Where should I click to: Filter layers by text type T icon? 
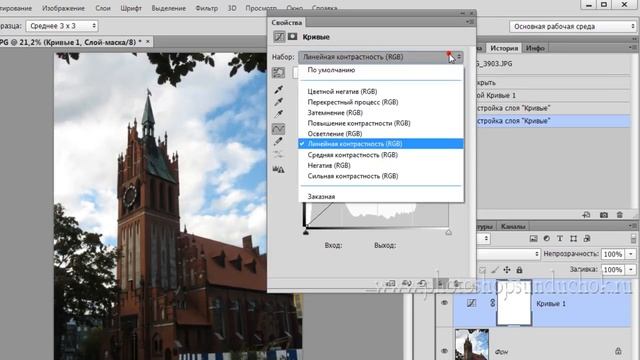pyautogui.click(x=560, y=239)
